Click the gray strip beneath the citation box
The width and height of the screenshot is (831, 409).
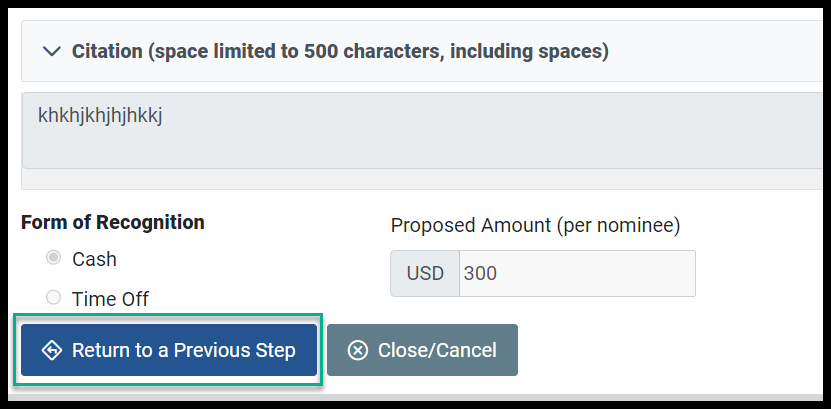[x=422, y=179]
